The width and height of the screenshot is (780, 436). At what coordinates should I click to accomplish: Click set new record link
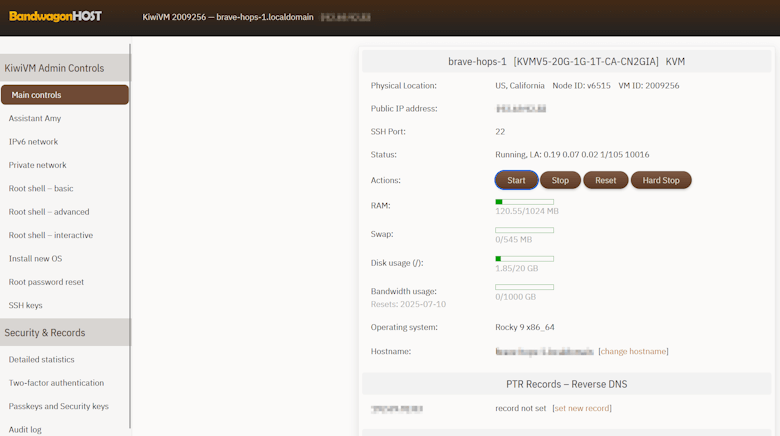click(582, 408)
